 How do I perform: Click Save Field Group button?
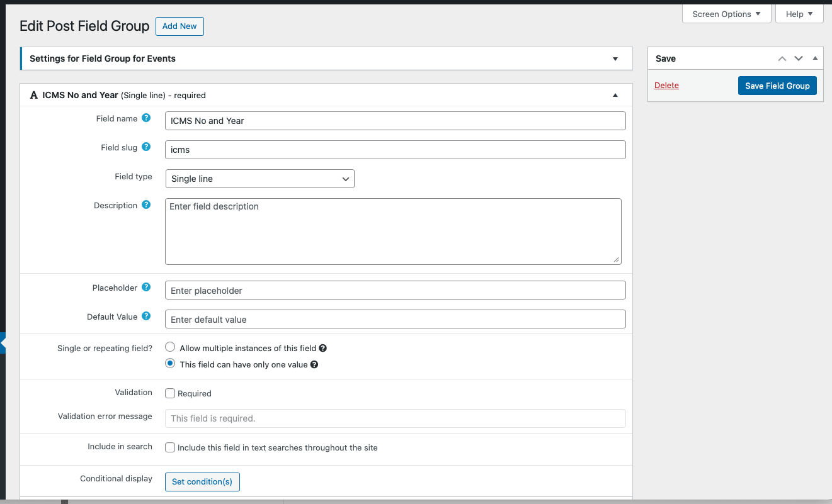click(777, 86)
